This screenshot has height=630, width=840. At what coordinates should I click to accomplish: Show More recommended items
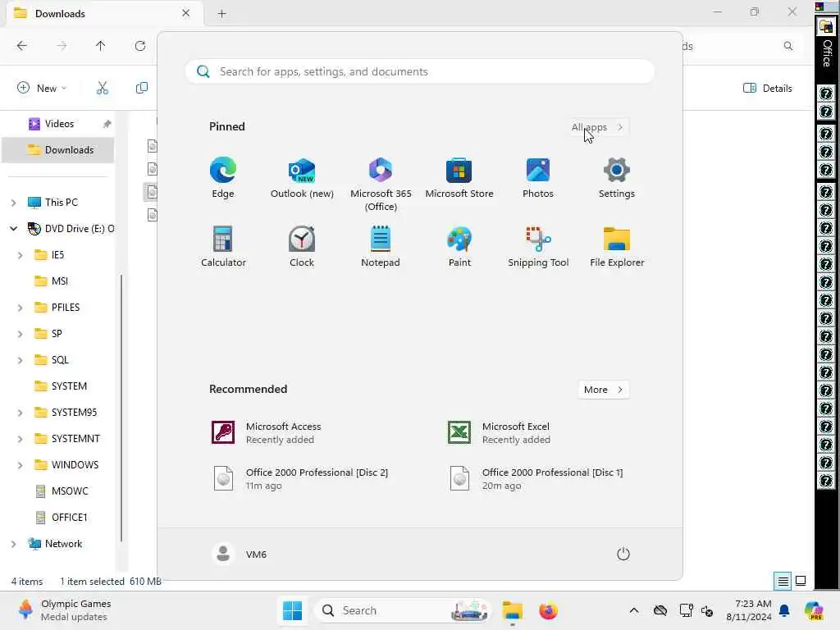tap(603, 390)
